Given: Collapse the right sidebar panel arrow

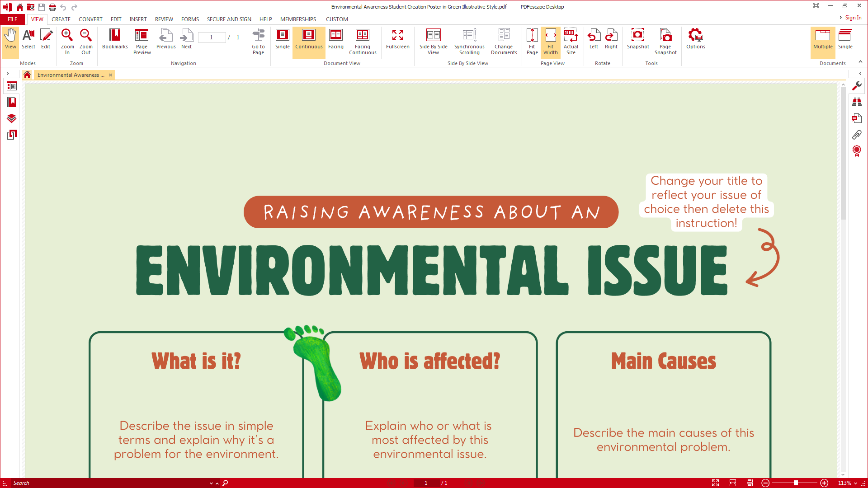Looking at the screenshot, I should tap(860, 73).
